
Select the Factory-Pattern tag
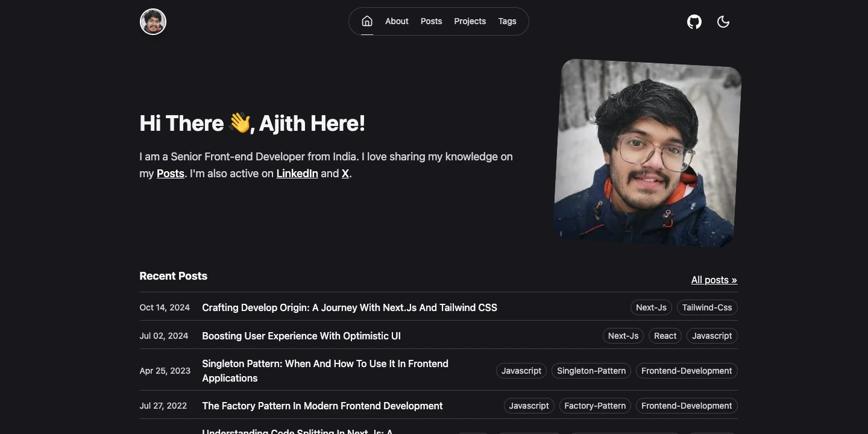pos(595,406)
